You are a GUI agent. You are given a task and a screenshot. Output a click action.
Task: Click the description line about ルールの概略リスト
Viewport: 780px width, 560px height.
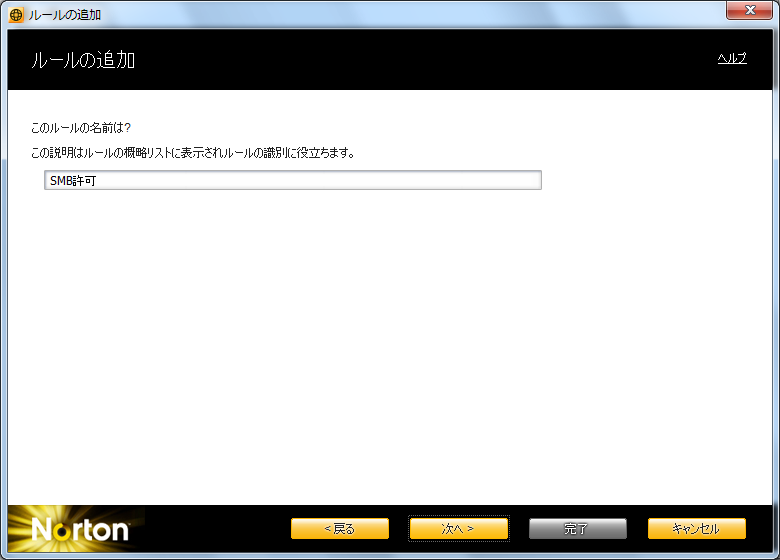tap(193, 153)
